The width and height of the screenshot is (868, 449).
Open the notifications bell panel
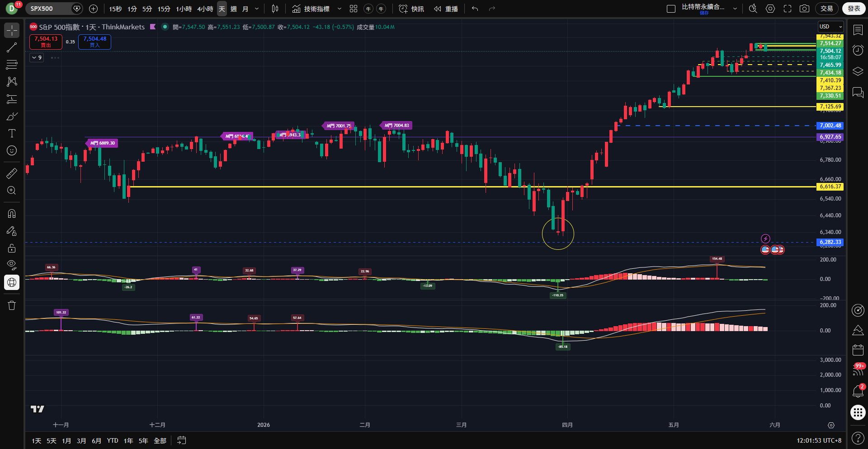pos(858,391)
